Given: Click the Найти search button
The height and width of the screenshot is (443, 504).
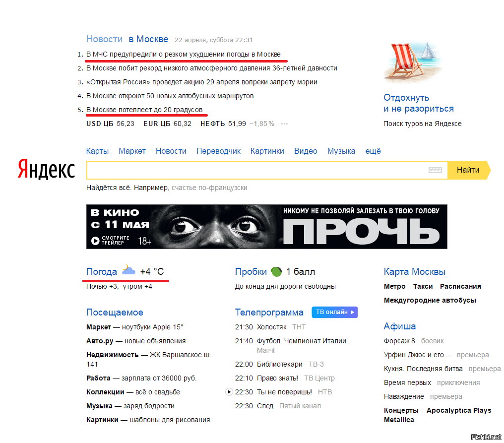Looking at the screenshot, I should [x=469, y=170].
